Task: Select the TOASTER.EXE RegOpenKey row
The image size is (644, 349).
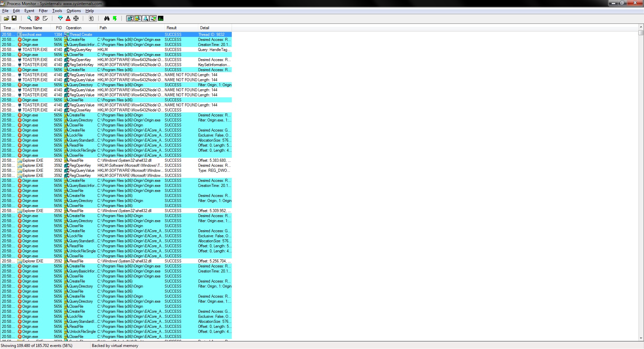Action: (116, 60)
